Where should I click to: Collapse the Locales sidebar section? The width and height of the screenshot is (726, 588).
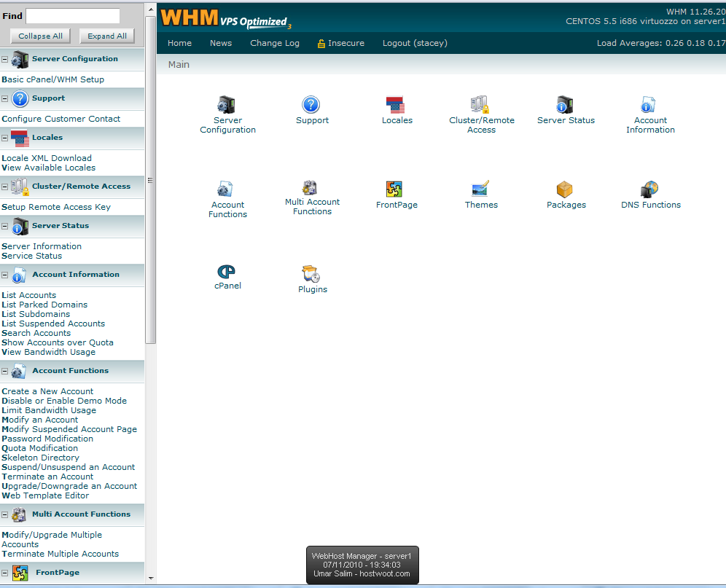4,138
